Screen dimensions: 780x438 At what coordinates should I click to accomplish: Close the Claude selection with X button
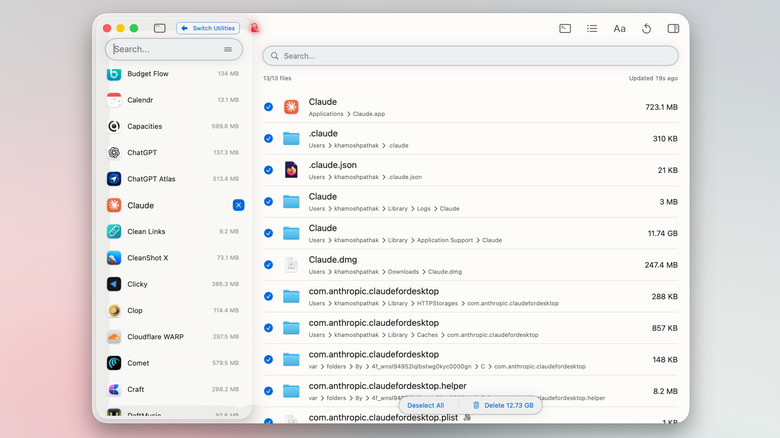[238, 205]
